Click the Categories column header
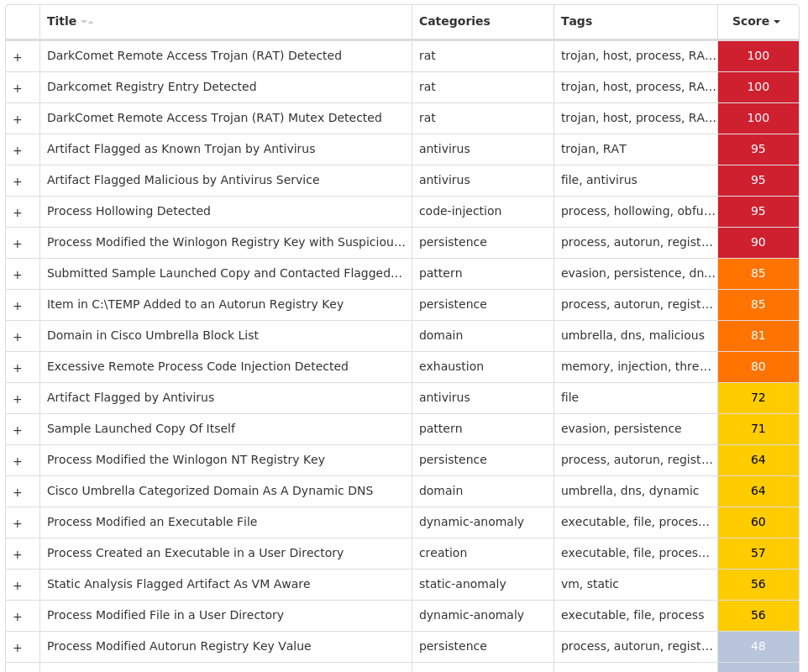 coord(454,21)
